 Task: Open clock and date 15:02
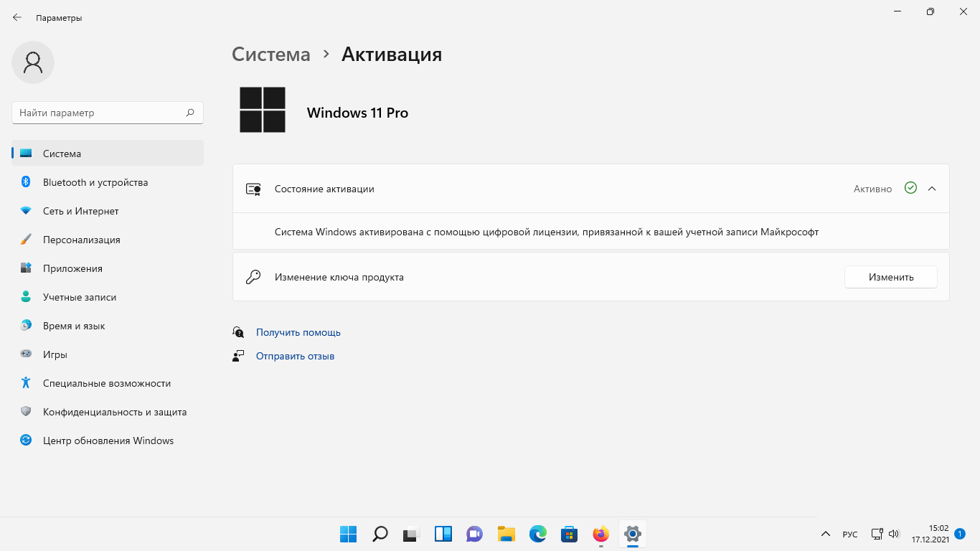(x=930, y=533)
